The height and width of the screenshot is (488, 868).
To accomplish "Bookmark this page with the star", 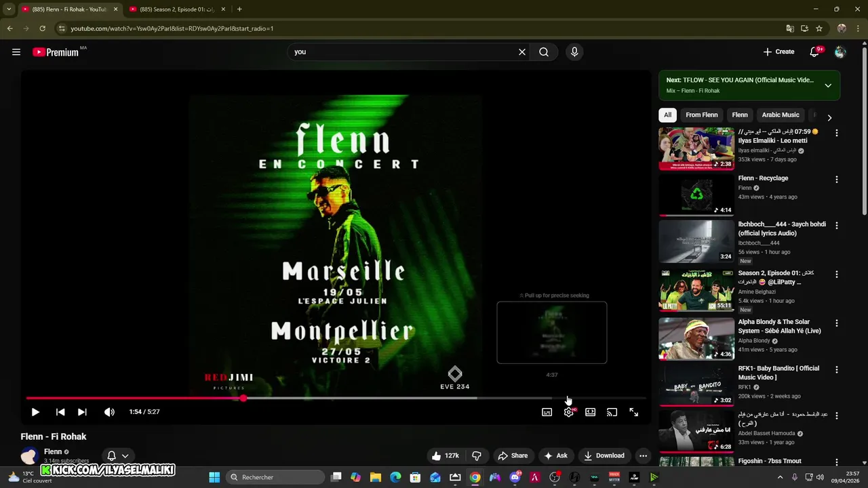I will point(819,28).
